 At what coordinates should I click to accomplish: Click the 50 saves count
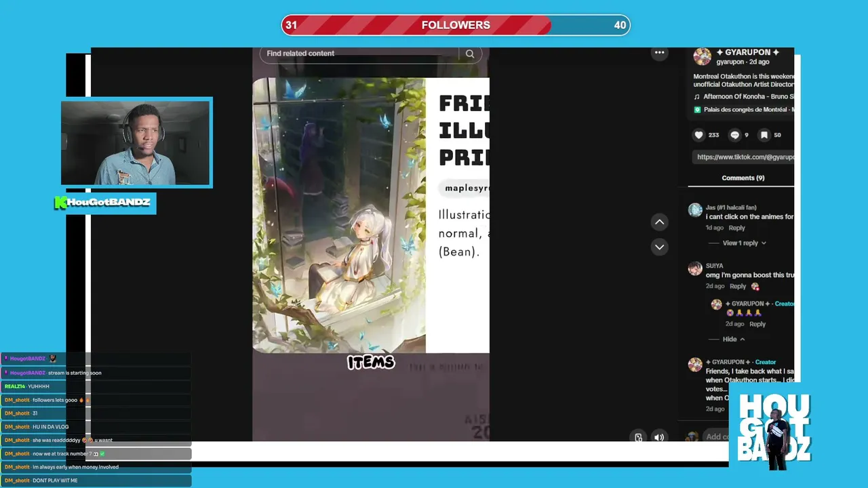[x=777, y=135]
